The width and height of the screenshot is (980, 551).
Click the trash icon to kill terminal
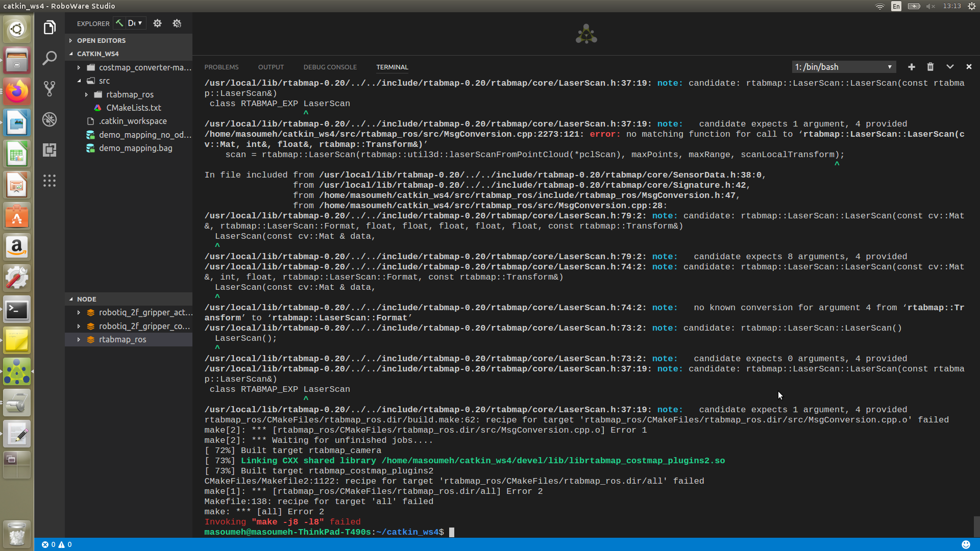930,67
